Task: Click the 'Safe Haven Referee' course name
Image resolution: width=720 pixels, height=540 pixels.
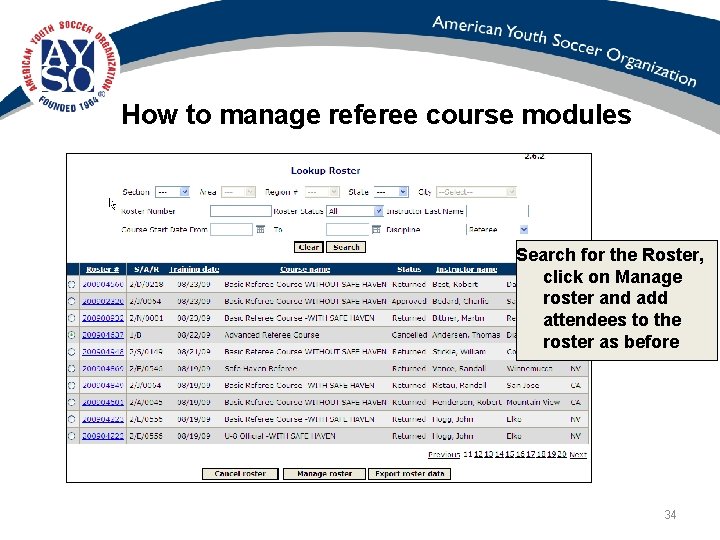Action: 260,368
